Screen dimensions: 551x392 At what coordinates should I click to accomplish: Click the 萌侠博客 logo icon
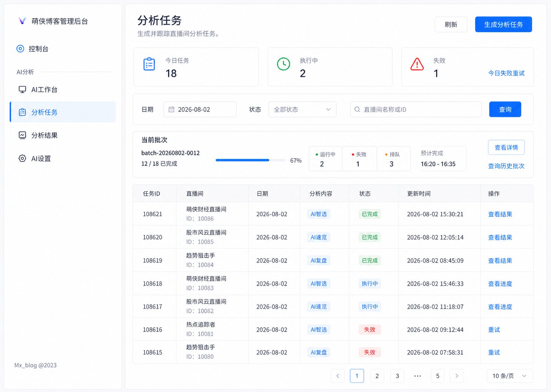22,21
